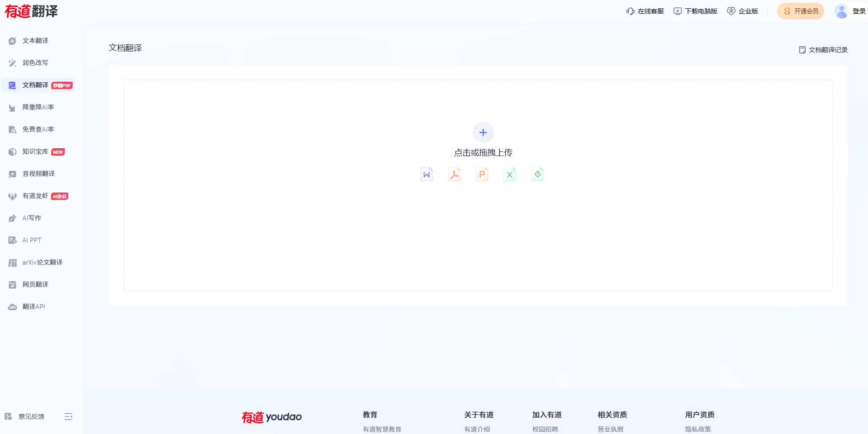Click the Excel format icon

510,174
